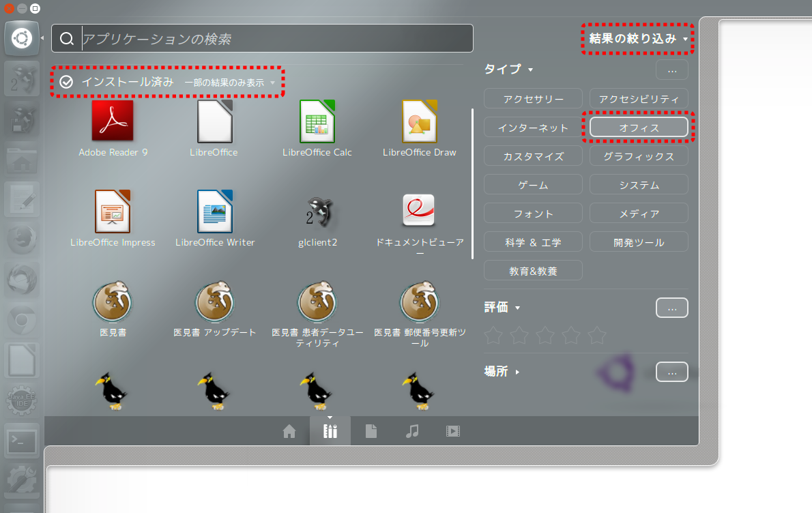
Task: Switch to the Applications lens
Action: (330, 431)
